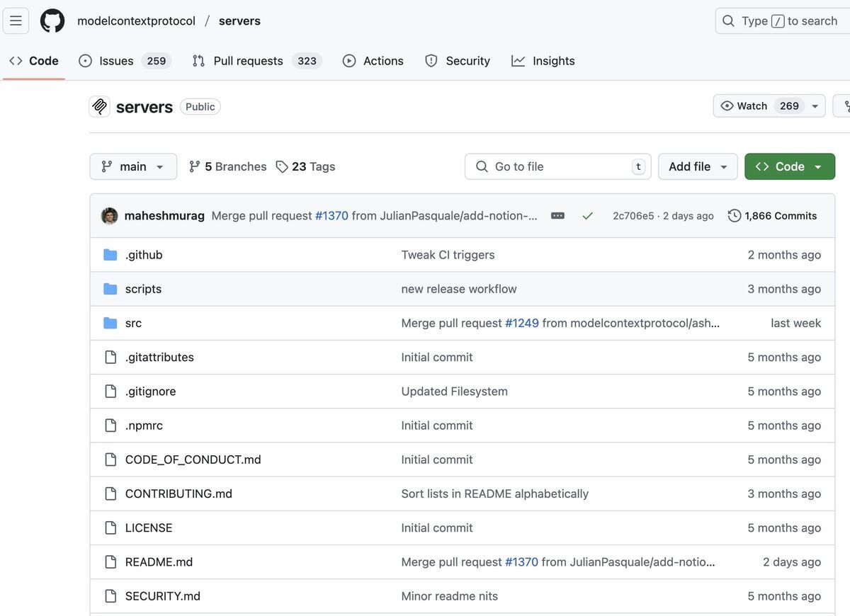Open the SECURITY.md file
The height and width of the screenshot is (616, 850).
click(x=163, y=596)
